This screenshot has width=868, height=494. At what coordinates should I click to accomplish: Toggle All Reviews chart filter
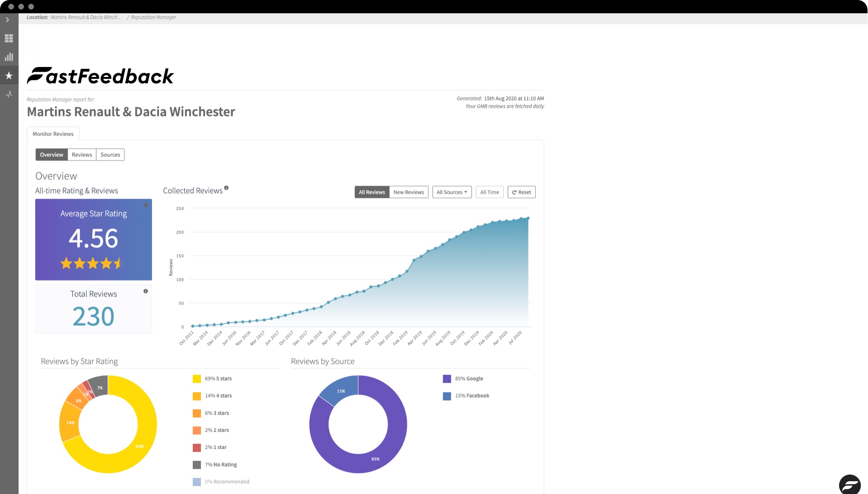372,192
